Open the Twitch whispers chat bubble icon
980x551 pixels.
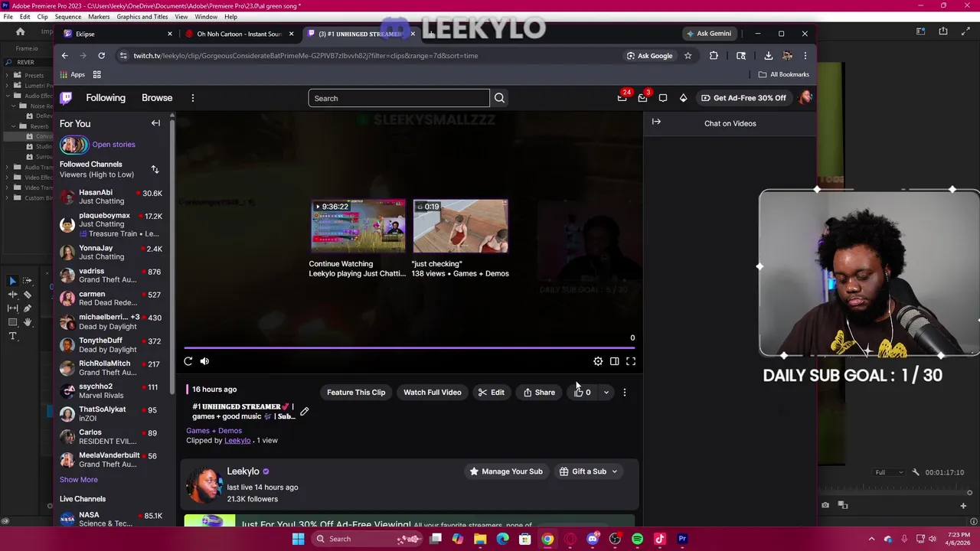tap(663, 98)
